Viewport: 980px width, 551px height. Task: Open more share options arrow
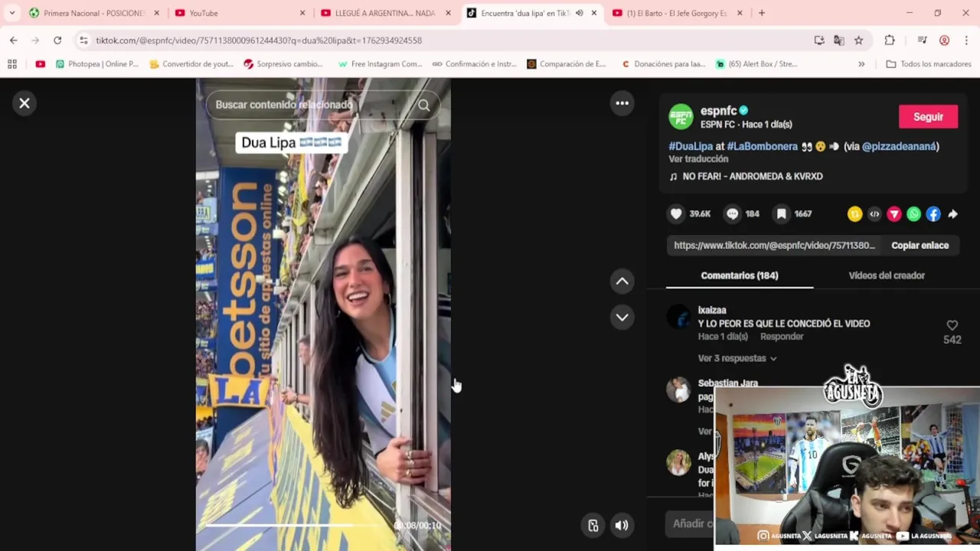coord(952,214)
